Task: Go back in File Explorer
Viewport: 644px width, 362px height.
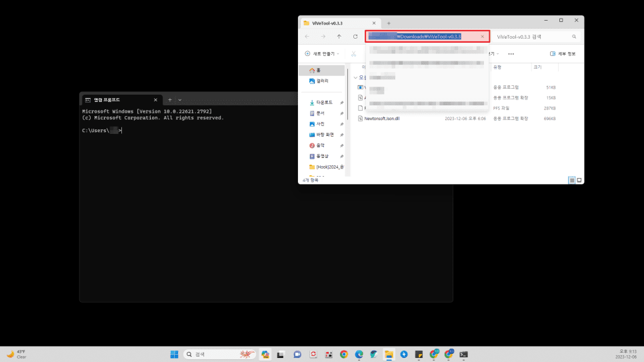Action: [x=307, y=37]
